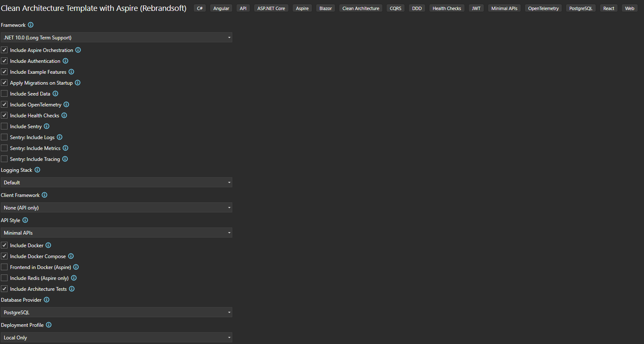Uncheck Include Aspire Orchestration checkbox
Screen dimensions: 644x344
4,50
